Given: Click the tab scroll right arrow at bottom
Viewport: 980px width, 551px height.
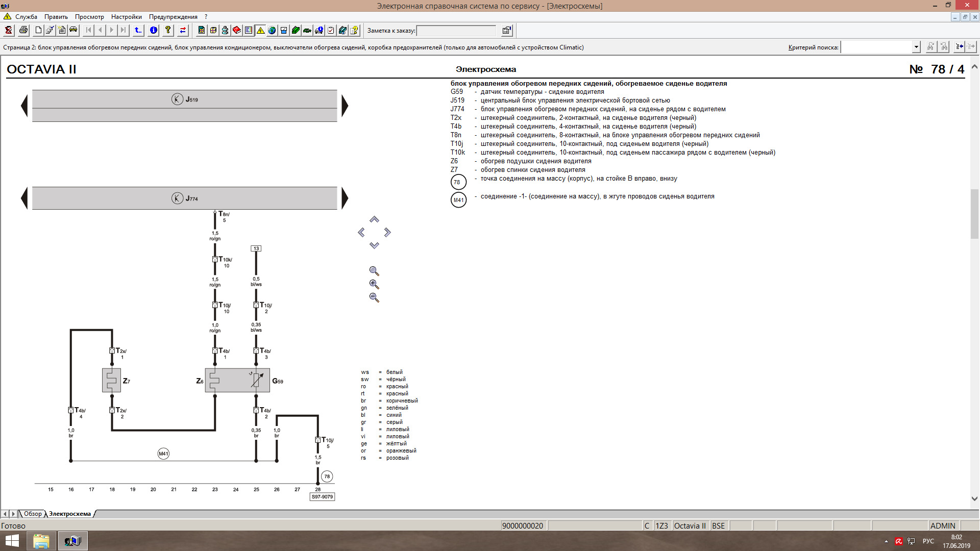Looking at the screenshot, I should (x=14, y=514).
